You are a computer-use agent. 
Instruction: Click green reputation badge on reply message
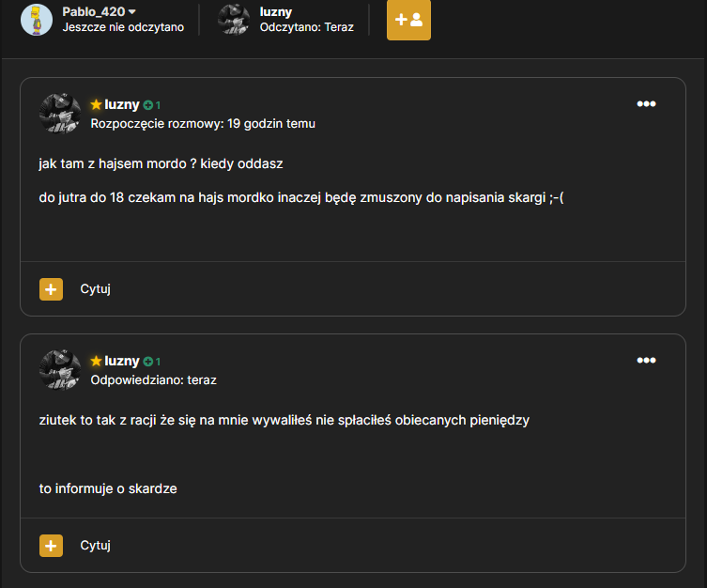pyautogui.click(x=151, y=362)
